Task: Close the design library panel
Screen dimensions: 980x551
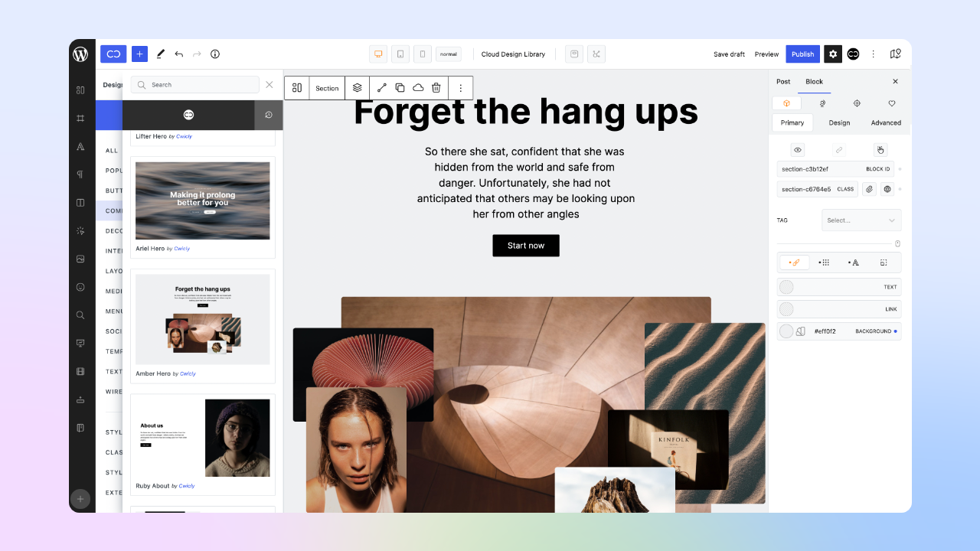Action: click(x=269, y=85)
